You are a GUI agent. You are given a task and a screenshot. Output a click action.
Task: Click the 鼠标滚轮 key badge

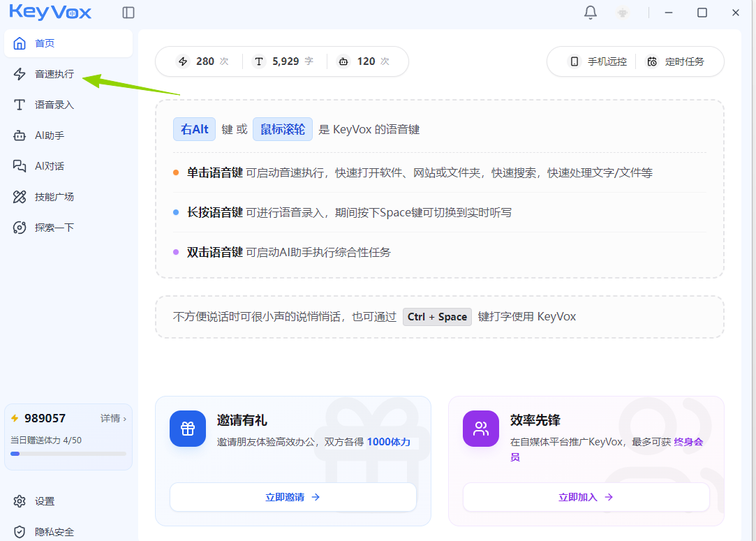[283, 129]
